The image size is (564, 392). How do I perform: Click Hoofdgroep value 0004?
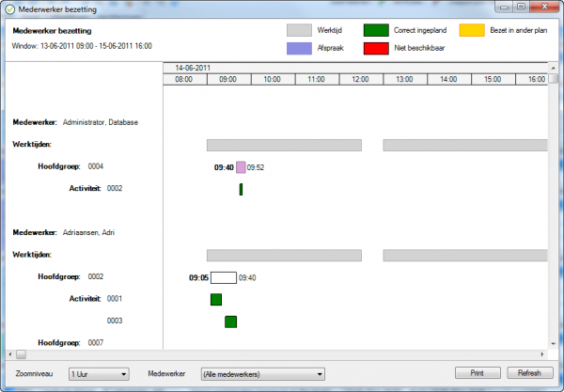96,166
